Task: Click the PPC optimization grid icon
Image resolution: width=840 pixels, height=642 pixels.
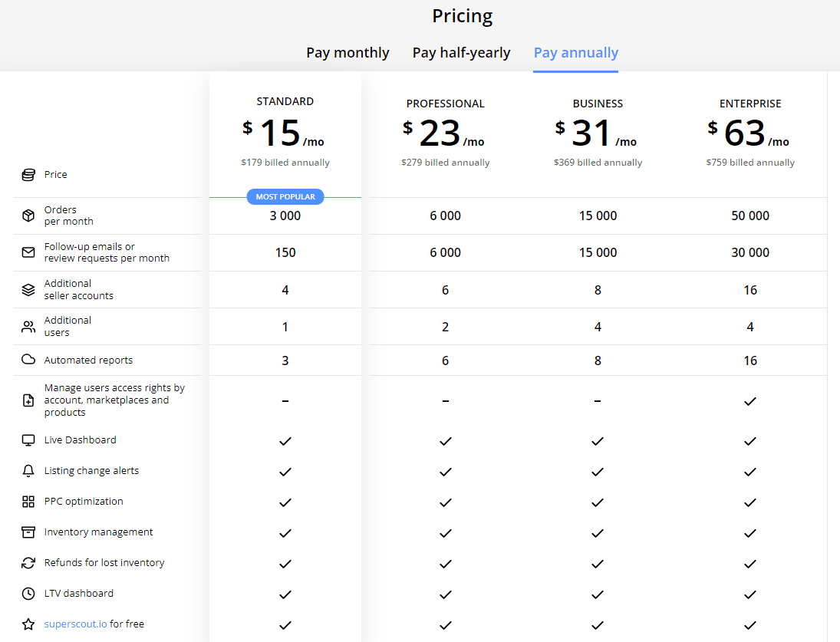Action: pyautogui.click(x=28, y=502)
